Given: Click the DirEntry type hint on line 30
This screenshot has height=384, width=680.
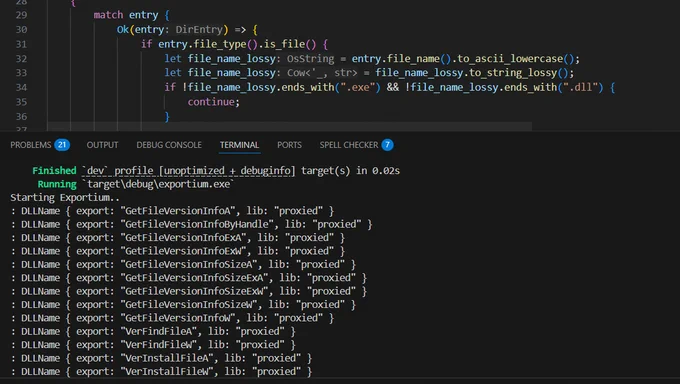Looking at the screenshot, I should click(x=199, y=30).
